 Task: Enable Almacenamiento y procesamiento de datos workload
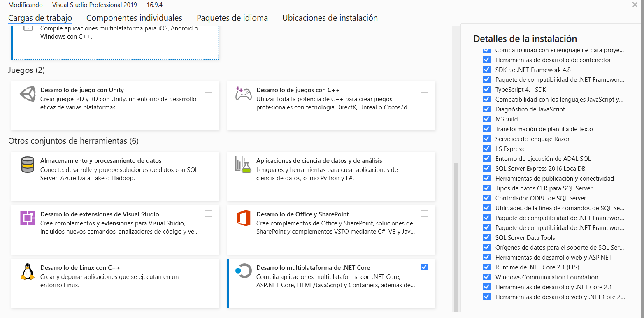click(208, 160)
